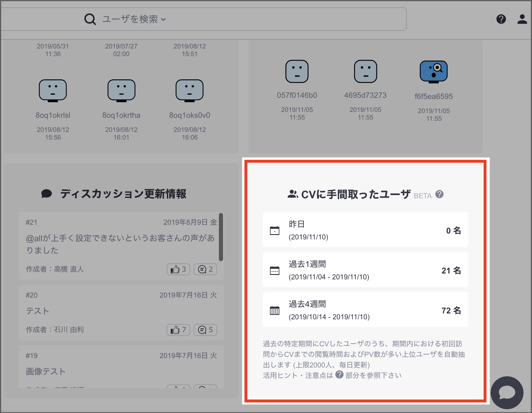Like discussion #20 with thumbs up
The width and height of the screenshot is (532, 413).
pos(178,330)
